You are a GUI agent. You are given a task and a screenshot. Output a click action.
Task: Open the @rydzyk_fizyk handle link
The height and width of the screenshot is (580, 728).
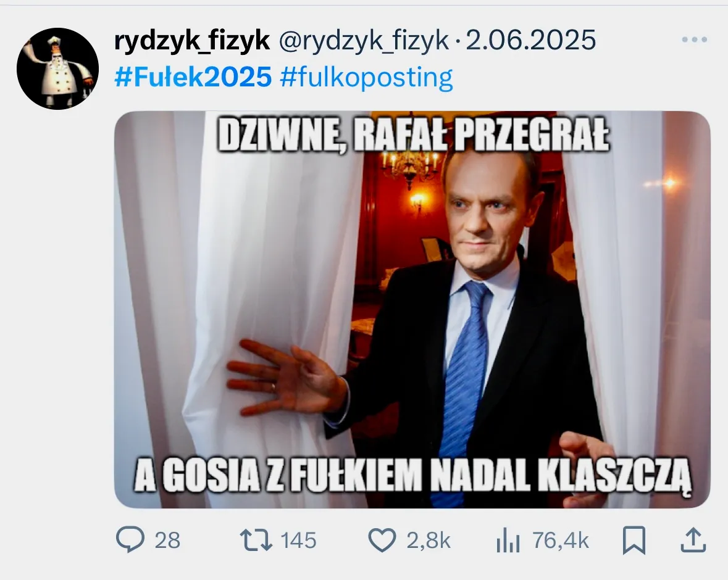[x=364, y=41]
